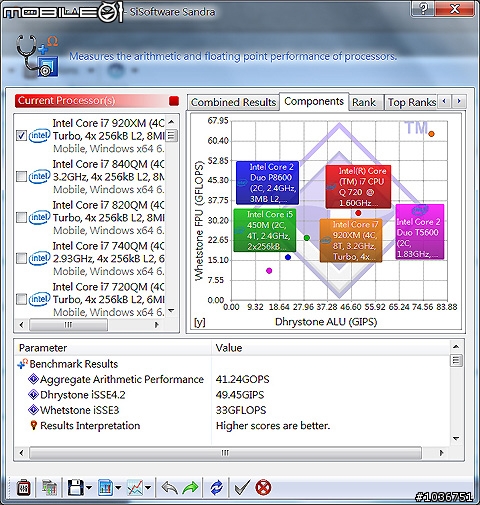This screenshot has width=480, height=505.
Task: Click the 49.45GIPS value
Action: coord(240,395)
